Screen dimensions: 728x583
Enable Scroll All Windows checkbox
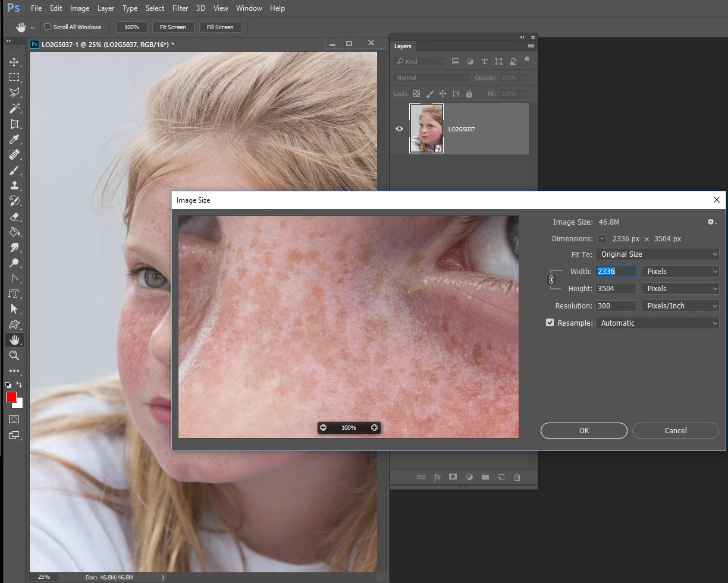(x=48, y=27)
